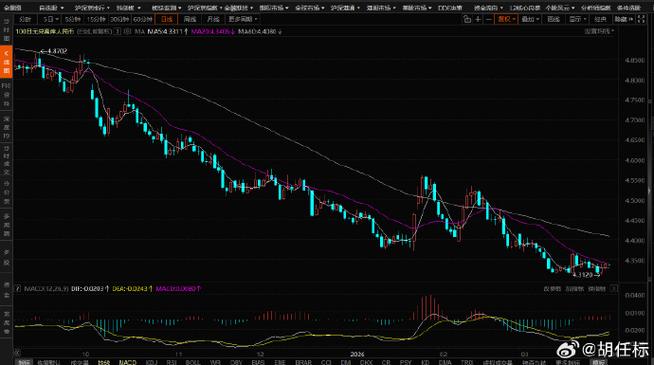Click the 4.8702 high price marker
Screen dimensions: 654x365
54,51
